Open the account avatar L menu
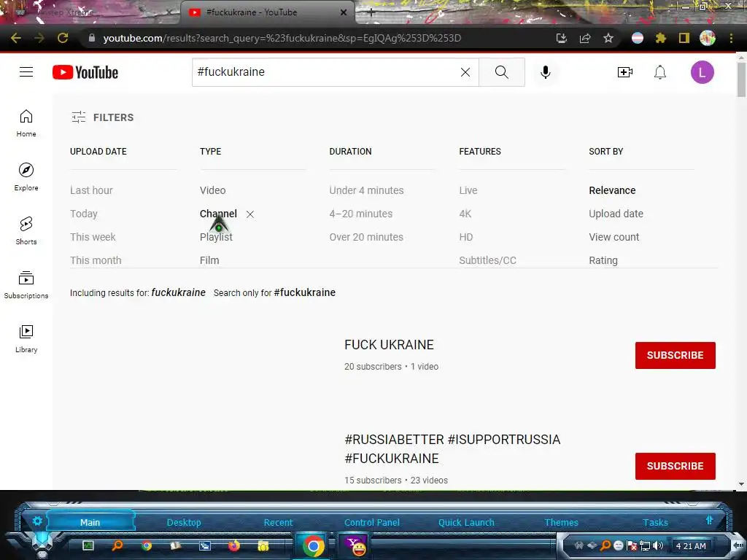The width and height of the screenshot is (747, 560). click(x=703, y=72)
